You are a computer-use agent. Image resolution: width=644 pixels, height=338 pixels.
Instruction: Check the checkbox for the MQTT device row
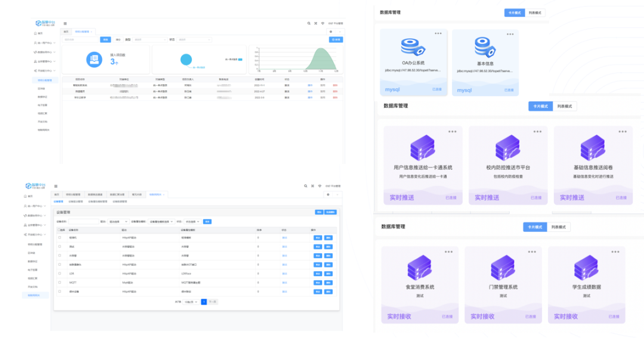(x=60, y=283)
